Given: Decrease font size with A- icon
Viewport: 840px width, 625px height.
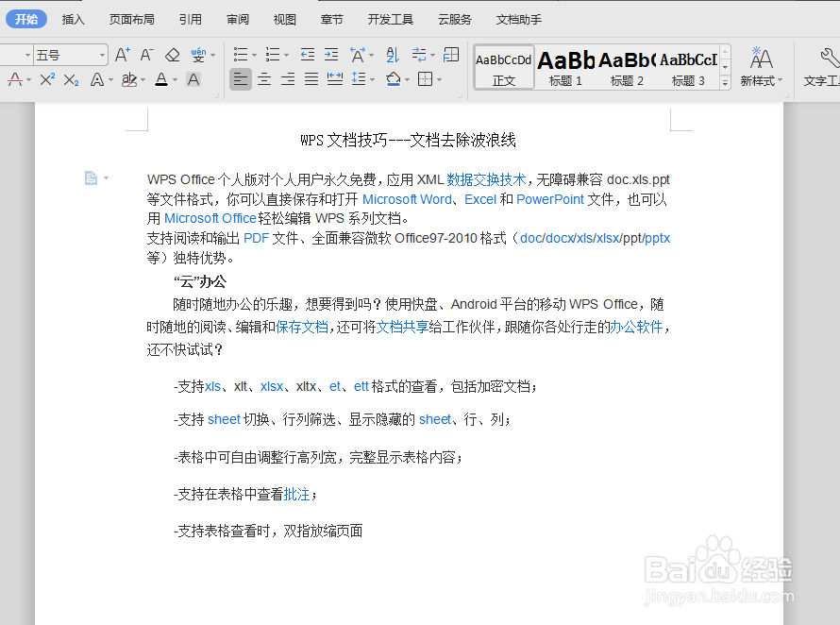Looking at the screenshot, I should 146,55.
